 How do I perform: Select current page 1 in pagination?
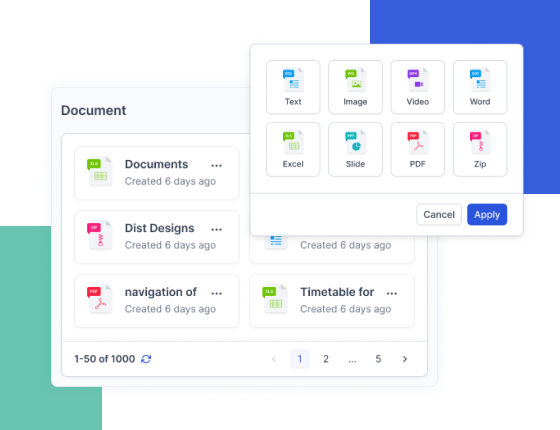[x=300, y=359]
